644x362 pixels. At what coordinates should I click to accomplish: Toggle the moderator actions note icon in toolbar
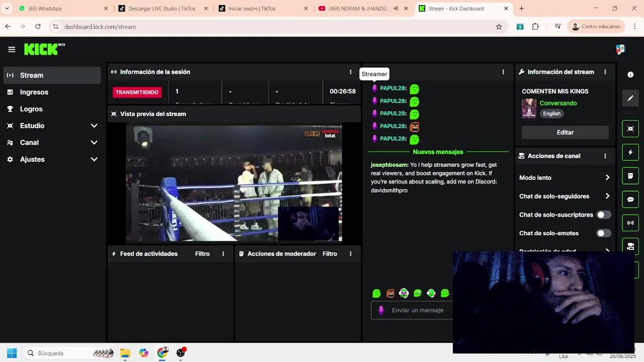[x=630, y=176]
